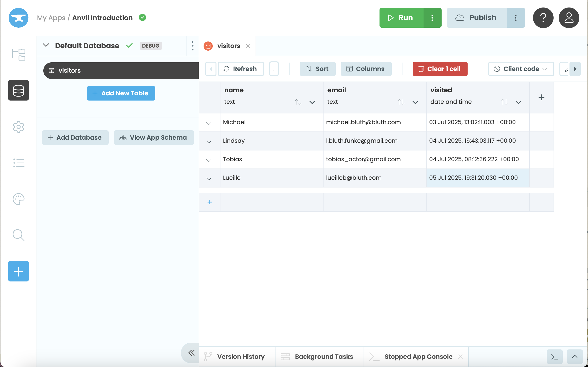Go back via the My Apps breadcrumb link
The image size is (588, 367).
[x=51, y=18]
